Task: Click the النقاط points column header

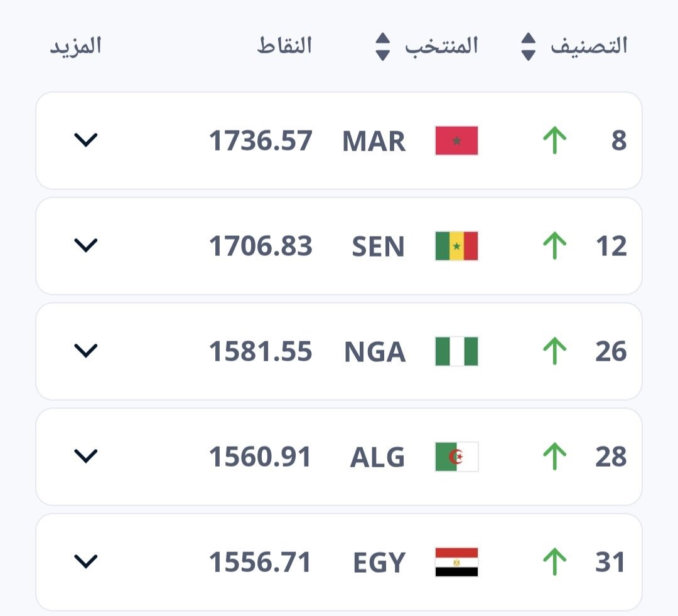Action: tap(284, 46)
